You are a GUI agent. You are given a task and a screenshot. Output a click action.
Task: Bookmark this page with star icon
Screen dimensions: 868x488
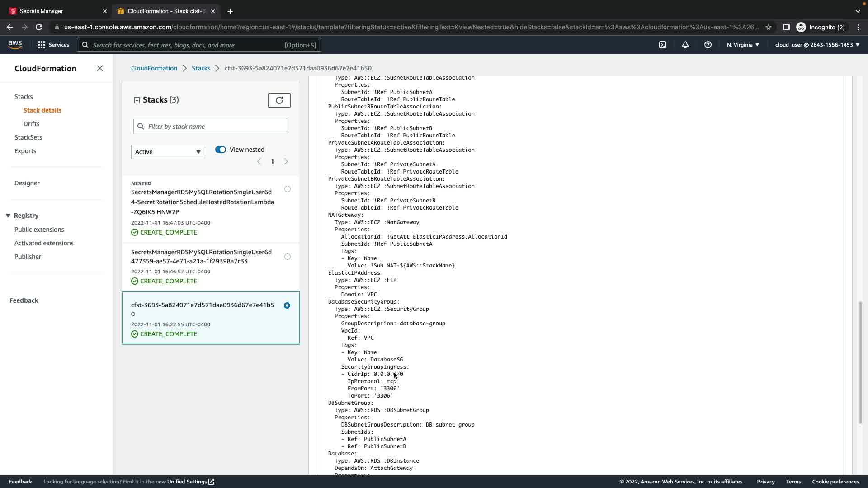coord(769,27)
